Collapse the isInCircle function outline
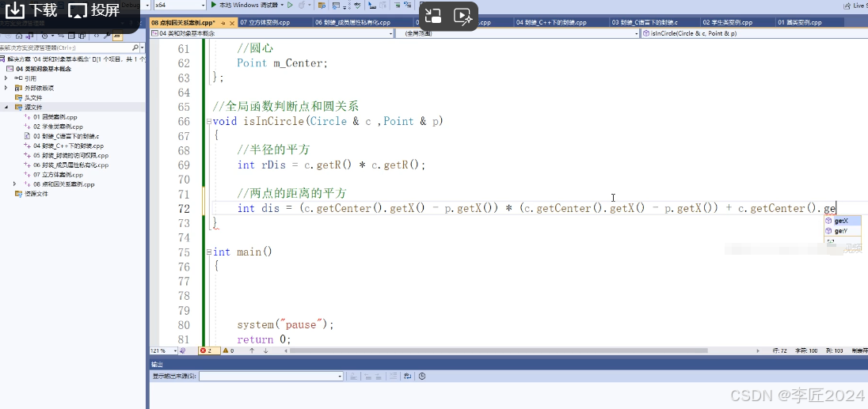Viewport: 868px width, 409px height. [x=208, y=122]
